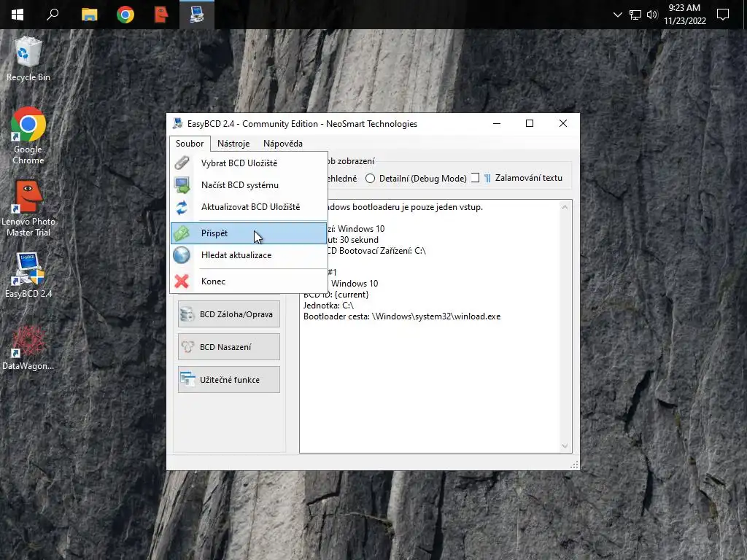Screen dimensions: 747x560
Task: Click the icon on the BCD Nasazení button
Action: coord(187,347)
